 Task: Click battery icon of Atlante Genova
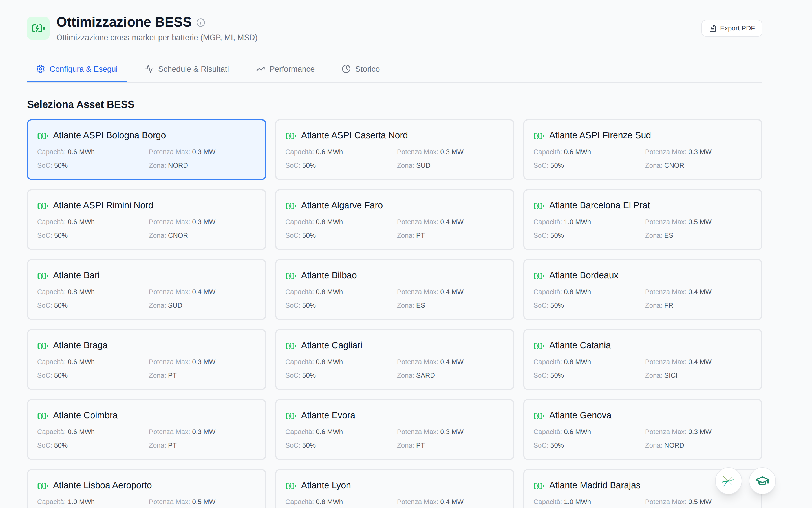(539, 416)
